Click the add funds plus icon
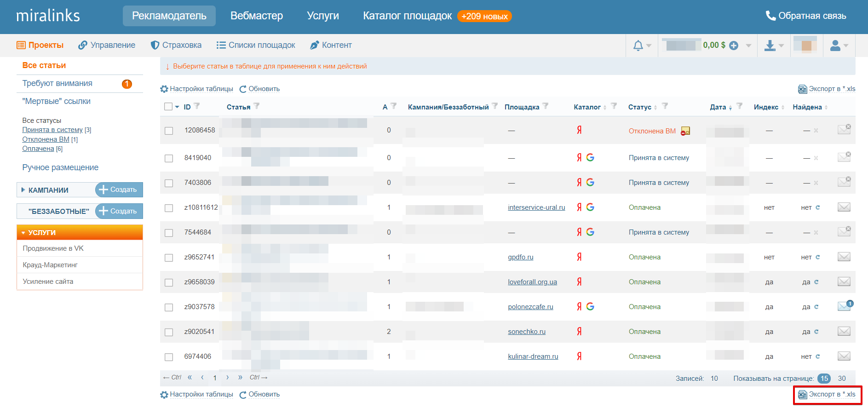 pos(734,46)
